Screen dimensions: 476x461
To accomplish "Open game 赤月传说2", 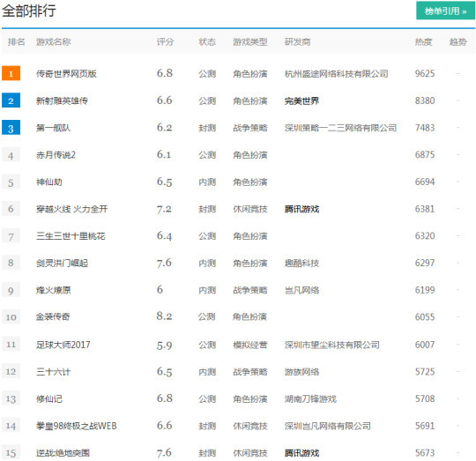I will pos(56,155).
